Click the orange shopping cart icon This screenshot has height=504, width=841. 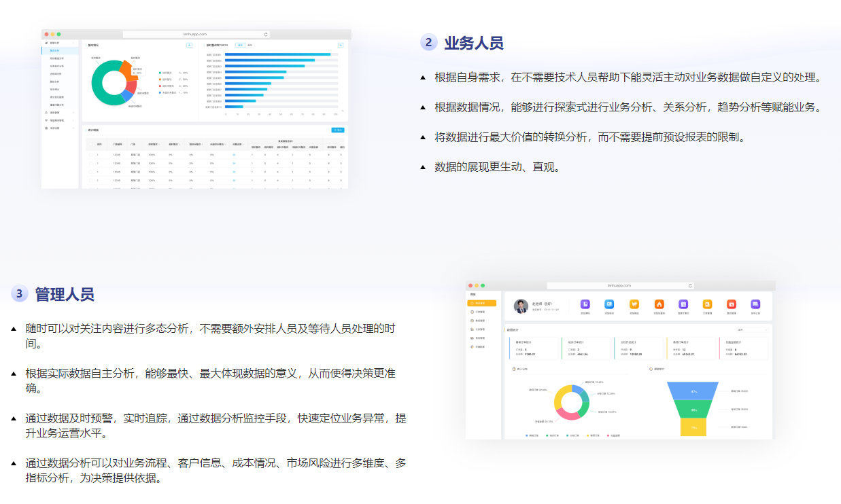pyautogui.click(x=634, y=304)
